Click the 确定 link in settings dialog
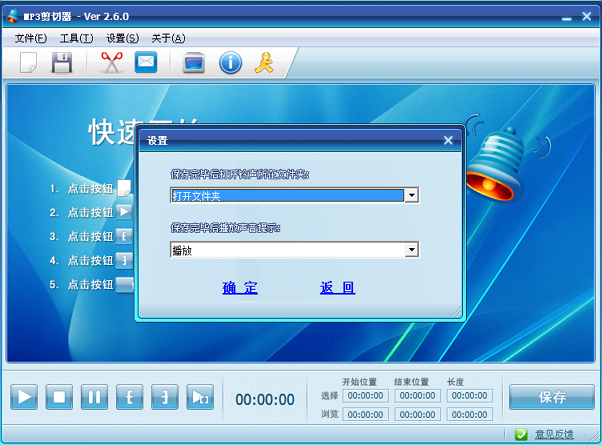This screenshot has height=445, width=602. (x=240, y=288)
